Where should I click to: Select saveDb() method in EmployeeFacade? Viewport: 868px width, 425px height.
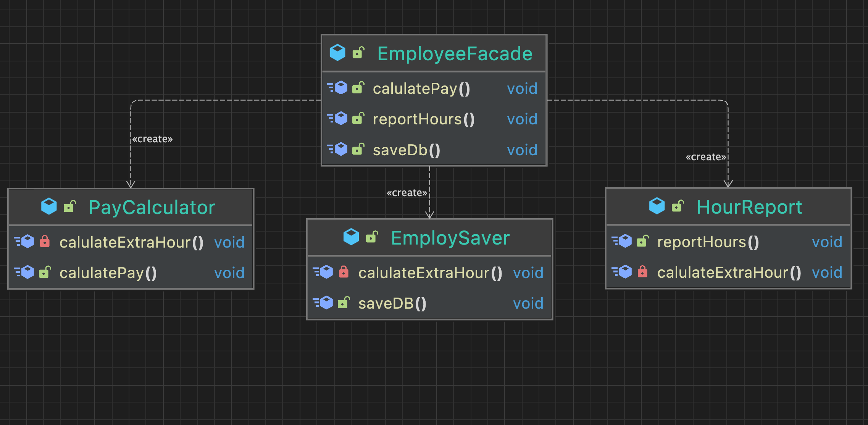406,150
